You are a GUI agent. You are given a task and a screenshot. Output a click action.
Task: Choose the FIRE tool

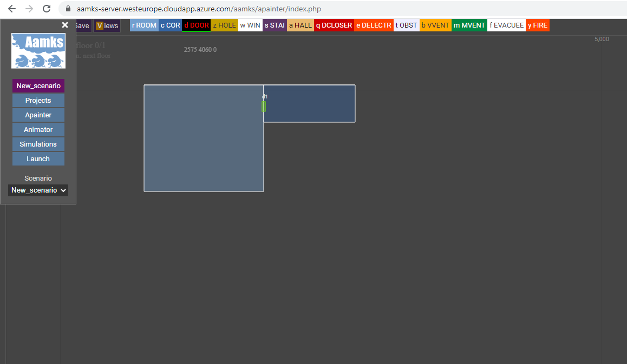[x=537, y=25]
